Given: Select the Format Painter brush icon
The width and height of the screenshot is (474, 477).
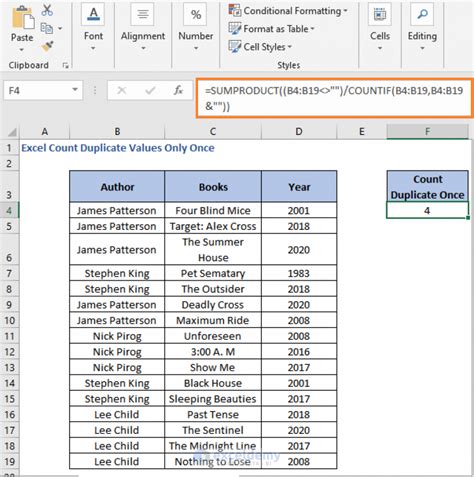Looking at the screenshot, I should (47, 46).
